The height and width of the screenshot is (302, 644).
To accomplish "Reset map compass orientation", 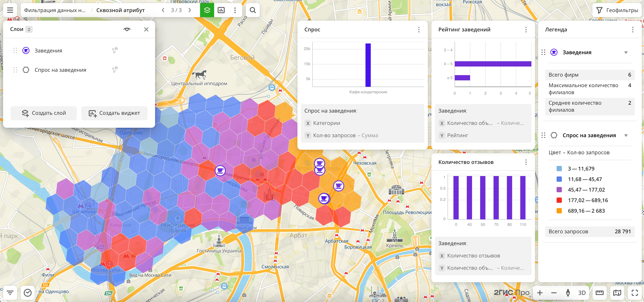I will coord(568,293).
